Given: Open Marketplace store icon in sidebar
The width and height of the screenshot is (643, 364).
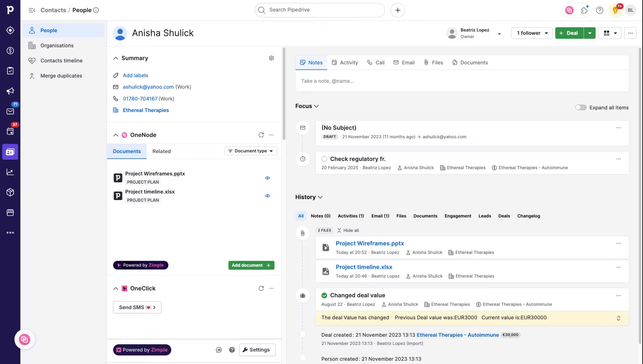Looking at the screenshot, I should coord(10,213).
